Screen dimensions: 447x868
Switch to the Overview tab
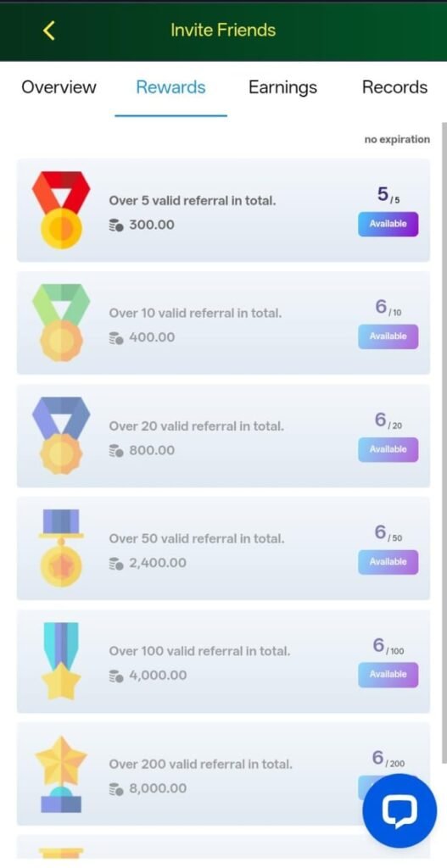point(59,87)
